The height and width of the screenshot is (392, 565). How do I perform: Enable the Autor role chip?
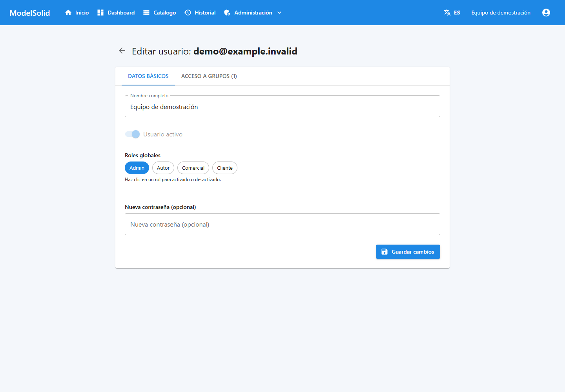pos(163,168)
